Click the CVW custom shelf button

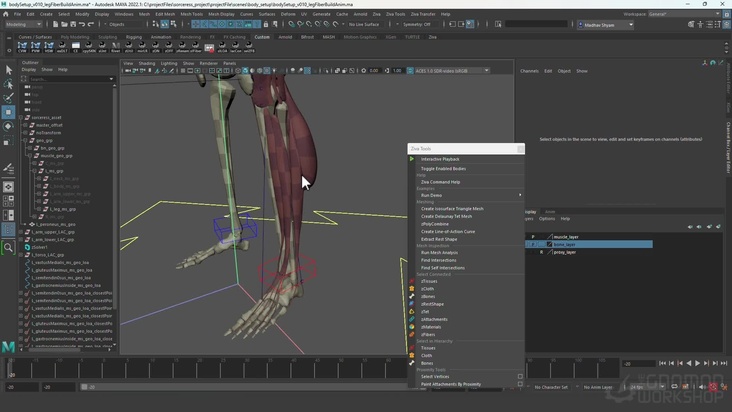tap(22, 47)
